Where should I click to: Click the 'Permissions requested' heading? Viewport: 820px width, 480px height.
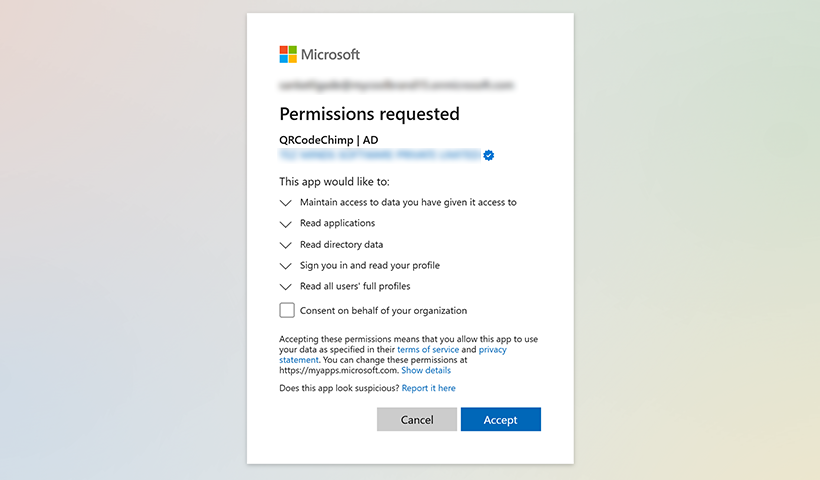click(369, 114)
